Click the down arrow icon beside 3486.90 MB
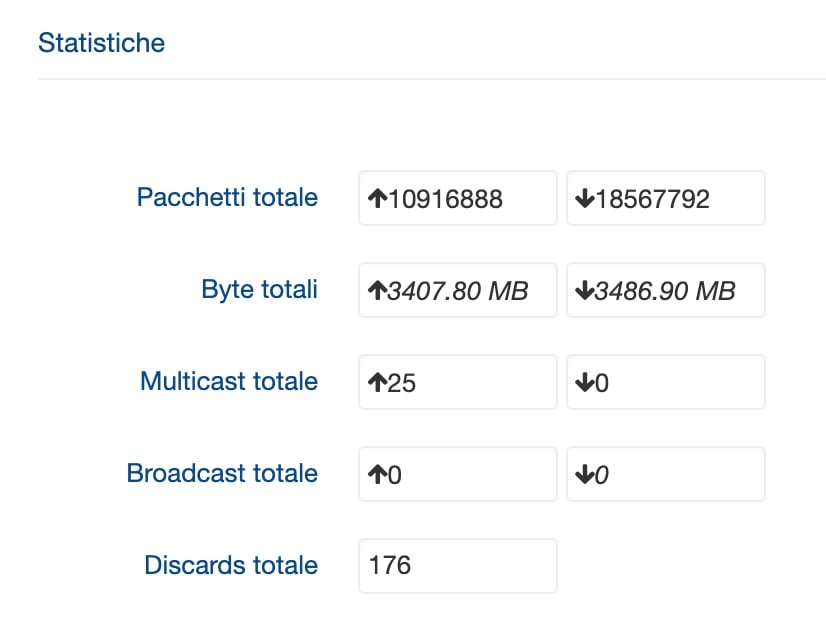This screenshot has height=636, width=826. [585, 291]
